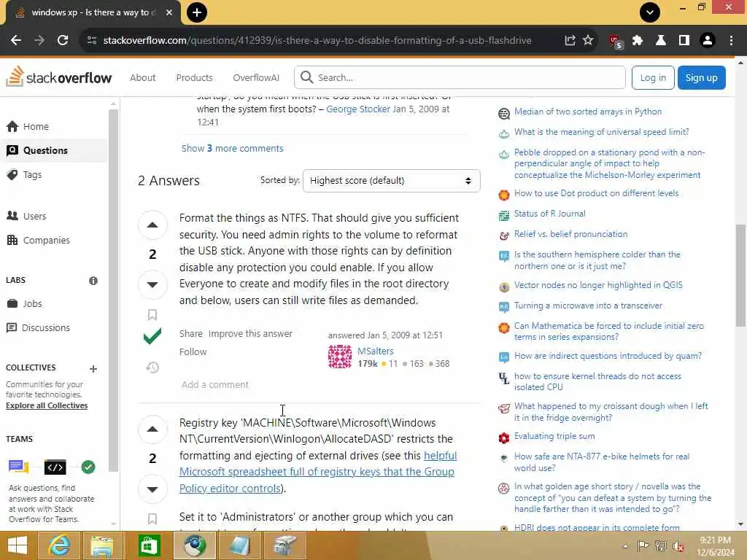747x560 pixels.
Task: Open Windows Store from taskbar
Action: (x=149, y=545)
